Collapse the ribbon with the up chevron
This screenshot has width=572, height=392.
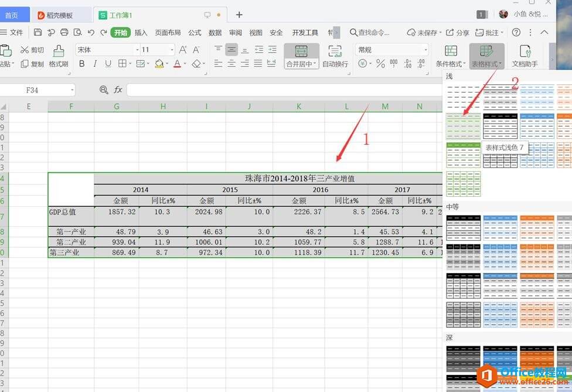pyautogui.click(x=544, y=32)
